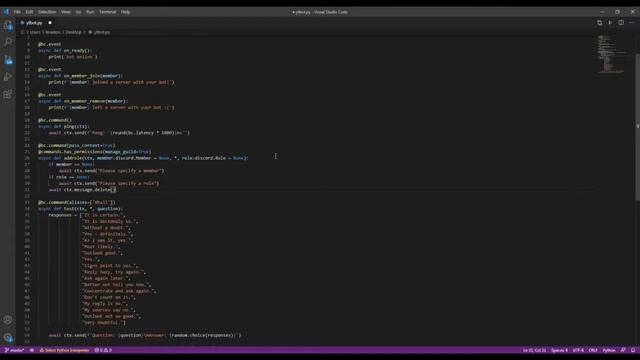Viewport: 640px width, 360px height.
Task: Click the 'Please specify a member' string
Action: pos(130,171)
